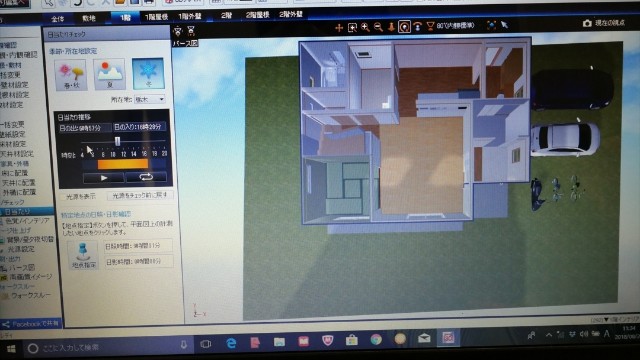Select 背景/昼夕夜切替 in the left sidebar
The width and height of the screenshot is (640, 360).
(x=27, y=240)
